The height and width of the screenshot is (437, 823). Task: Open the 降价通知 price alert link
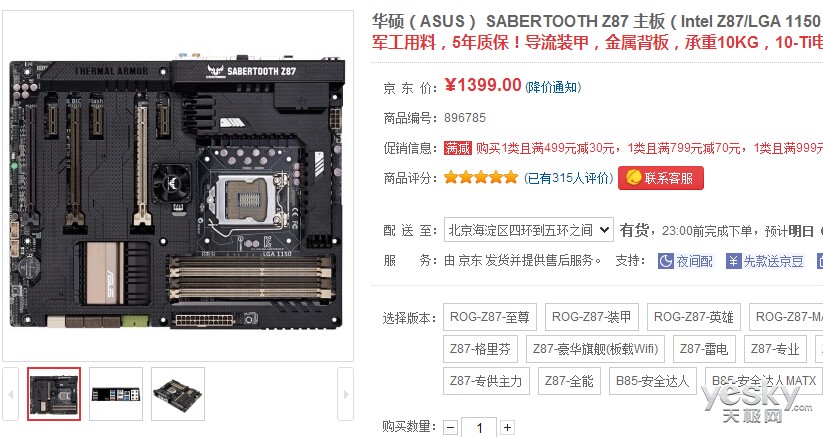click(553, 87)
